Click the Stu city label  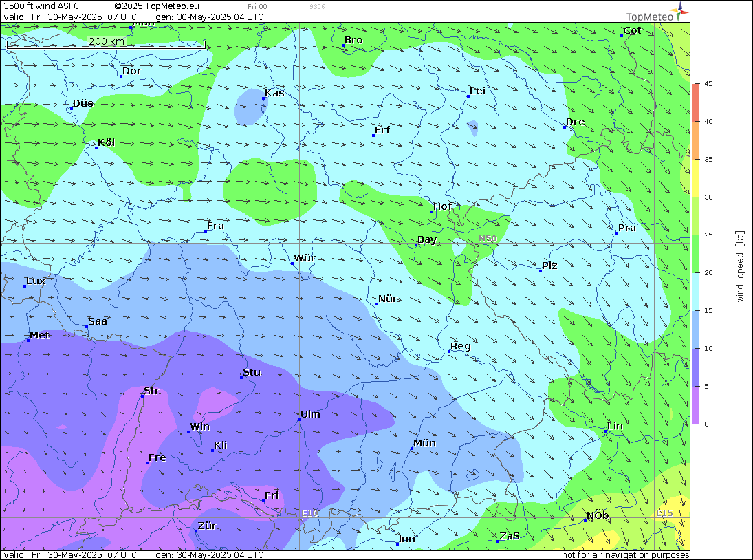click(x=252, y=372)
